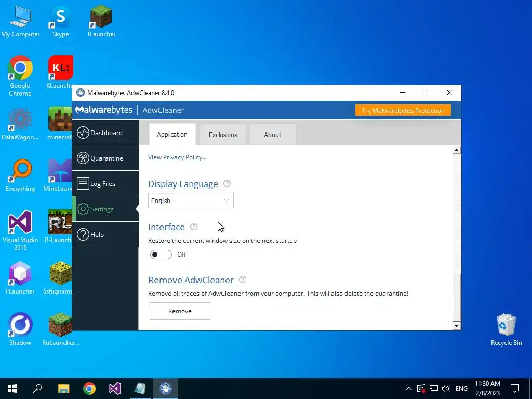Click the help icon beside Interface
The width and height of the screenshot is (532, 399).
coord(194,227)
